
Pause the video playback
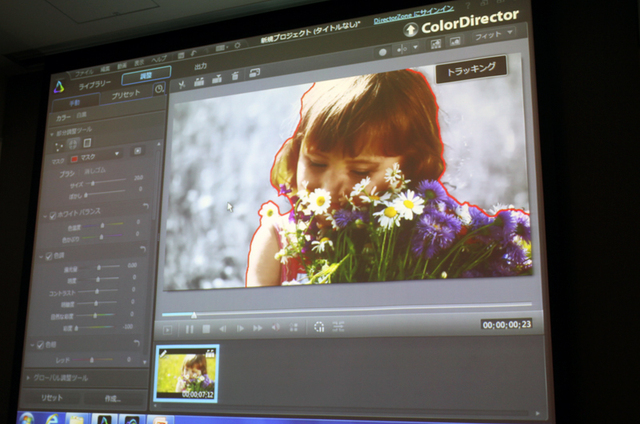[x=190, y=328]
